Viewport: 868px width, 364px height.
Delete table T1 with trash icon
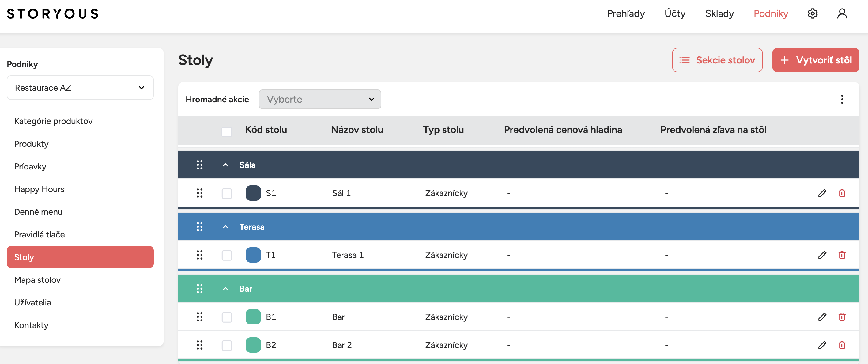tap(842, 255)
